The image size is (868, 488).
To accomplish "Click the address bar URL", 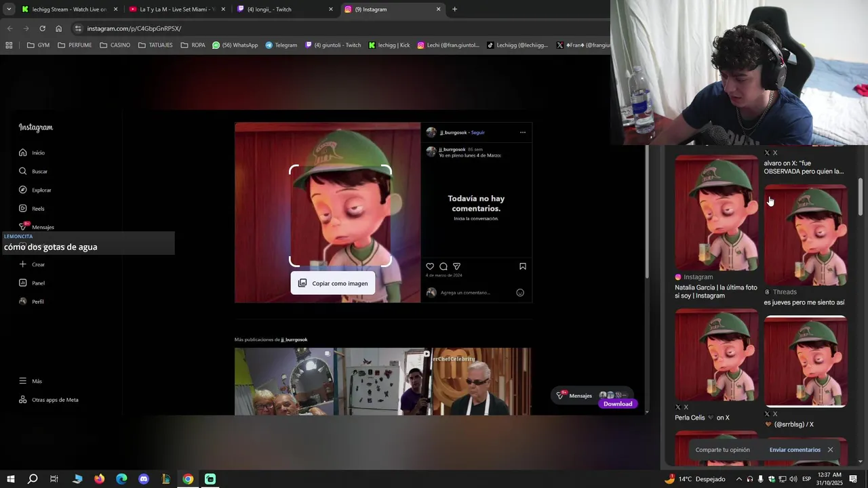I will click(x=134, y=28).
